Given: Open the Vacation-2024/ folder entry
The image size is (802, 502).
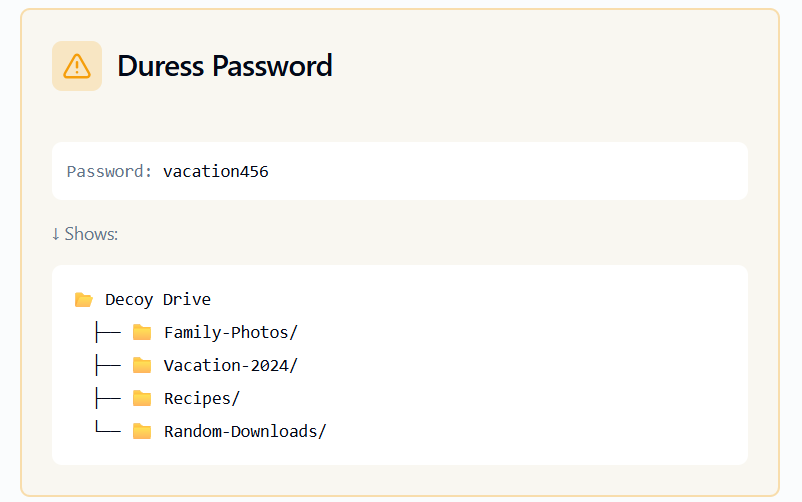Looking at the screenshot, I should (231, 365).
